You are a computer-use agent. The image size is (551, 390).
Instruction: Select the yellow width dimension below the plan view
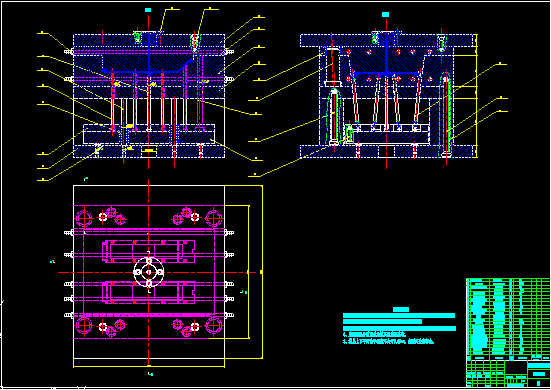pos(149,367)
